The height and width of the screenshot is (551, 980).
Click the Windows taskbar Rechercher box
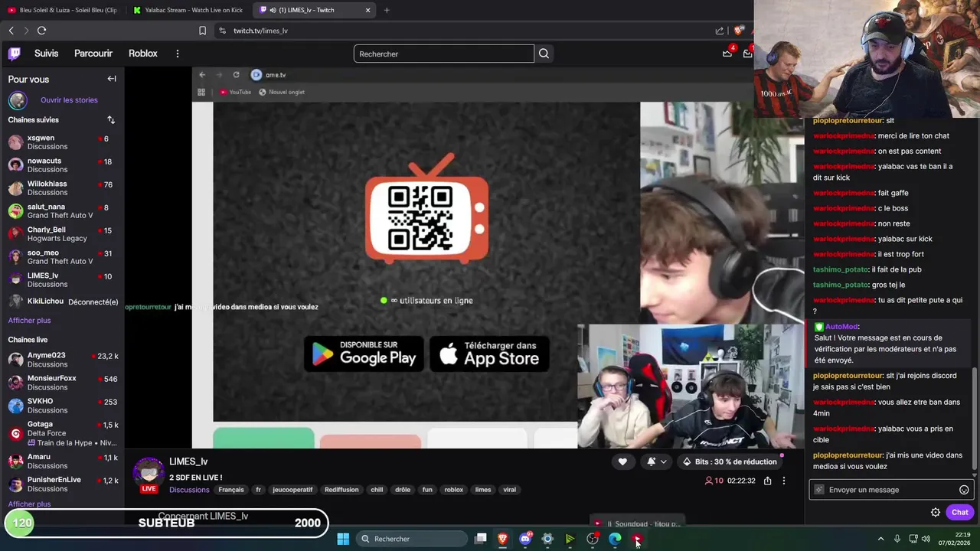412,539
